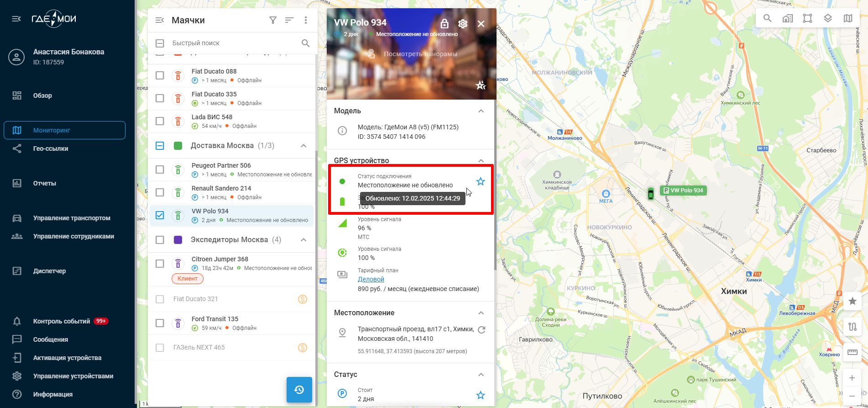868x408 pixels.
Task: Go to Управление транспортом
Action: pyautogui.click(x=72, y=218)
